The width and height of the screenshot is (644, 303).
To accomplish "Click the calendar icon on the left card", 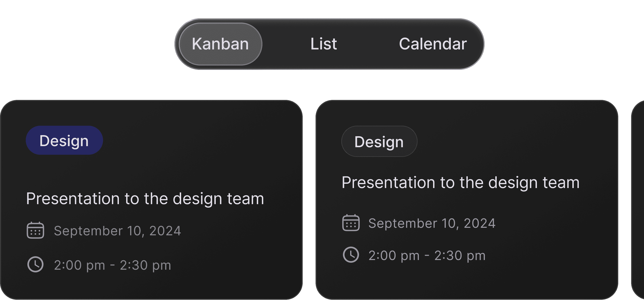I will click(35, 230).
